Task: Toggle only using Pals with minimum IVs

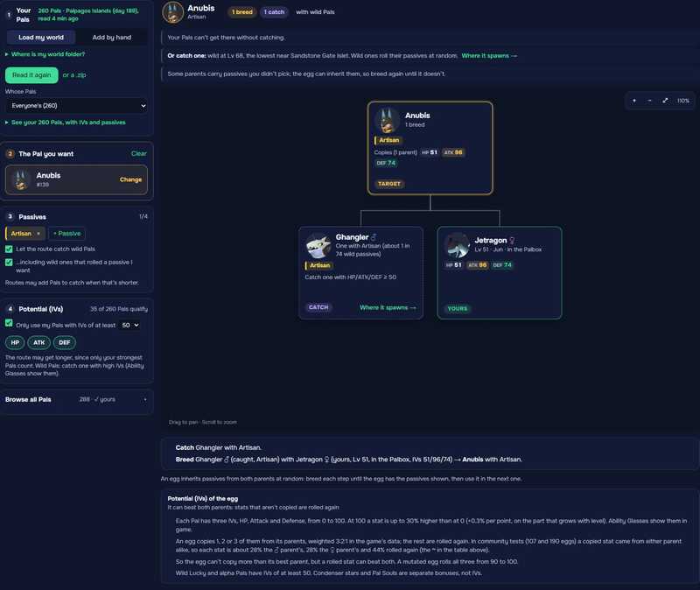Action: (9, 323)
